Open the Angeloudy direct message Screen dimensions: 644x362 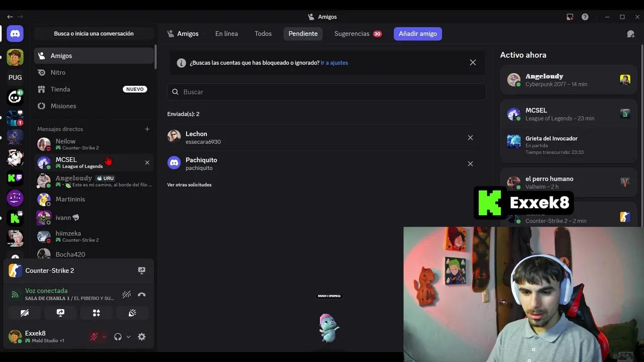coord(94,181)
